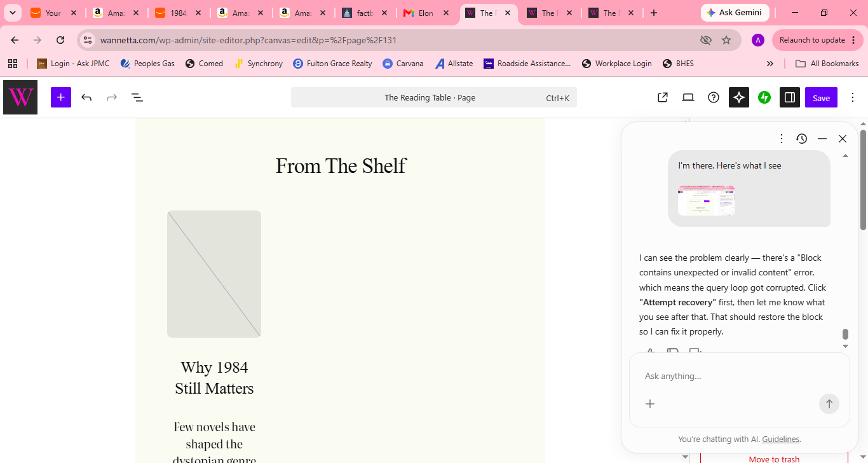Click the green Jetpack icon
Image resolution: width=868 pixels, height=463 pixels.
(x=764, y=97)
